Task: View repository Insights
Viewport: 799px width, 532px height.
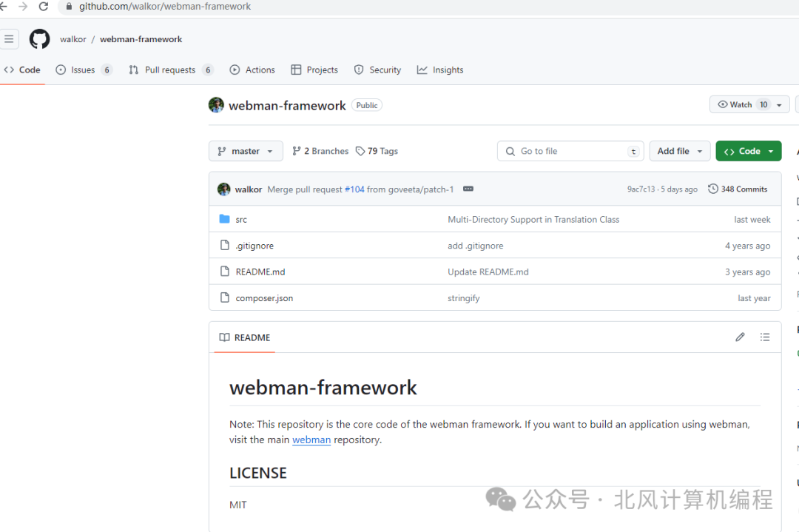Action: coord(440,70)
